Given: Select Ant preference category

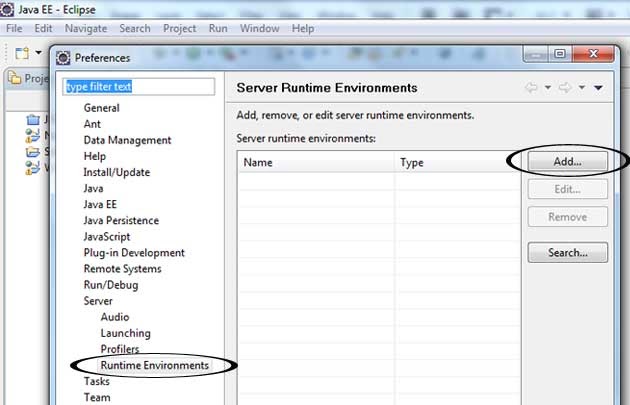Looking at the screenshot, I should pyautogui.click(x=92, y=124).
